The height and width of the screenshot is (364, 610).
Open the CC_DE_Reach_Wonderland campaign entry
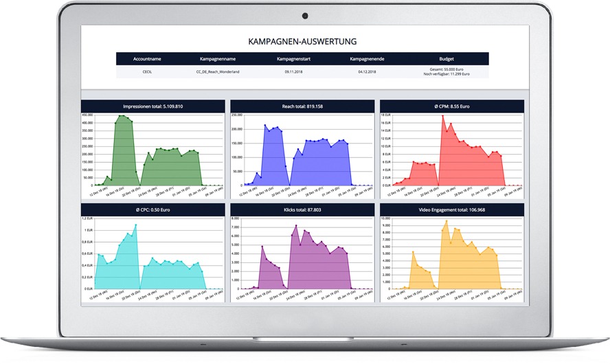[x=218, y=71]
